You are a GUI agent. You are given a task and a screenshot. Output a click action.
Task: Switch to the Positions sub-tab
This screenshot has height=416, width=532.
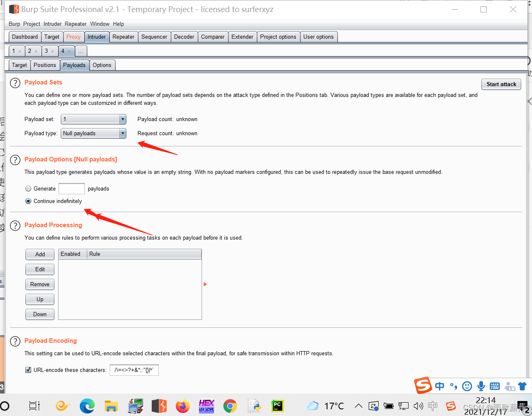tap(45, 65)
